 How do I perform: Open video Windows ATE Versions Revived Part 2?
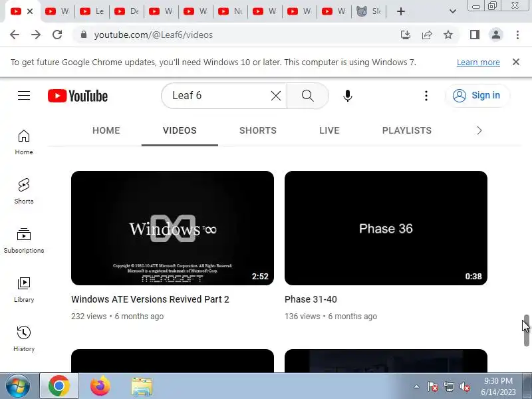(x=150, y=299)
